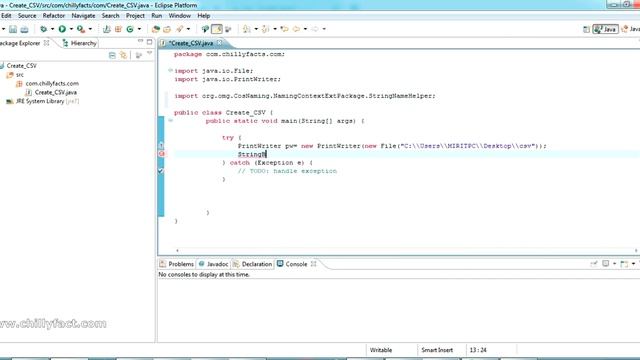Maximize the Package Explorer panel
Image resolution: width=640 pixels, height=360 pixels.
[x=149, y=42]
